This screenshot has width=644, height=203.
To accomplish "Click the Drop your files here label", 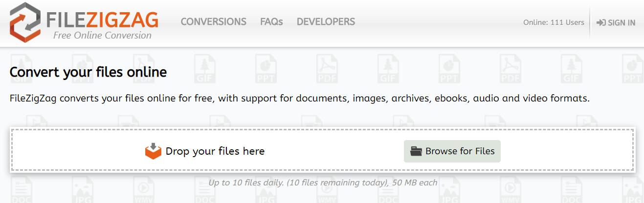I will pyautogui.click(x=215, y=151).
